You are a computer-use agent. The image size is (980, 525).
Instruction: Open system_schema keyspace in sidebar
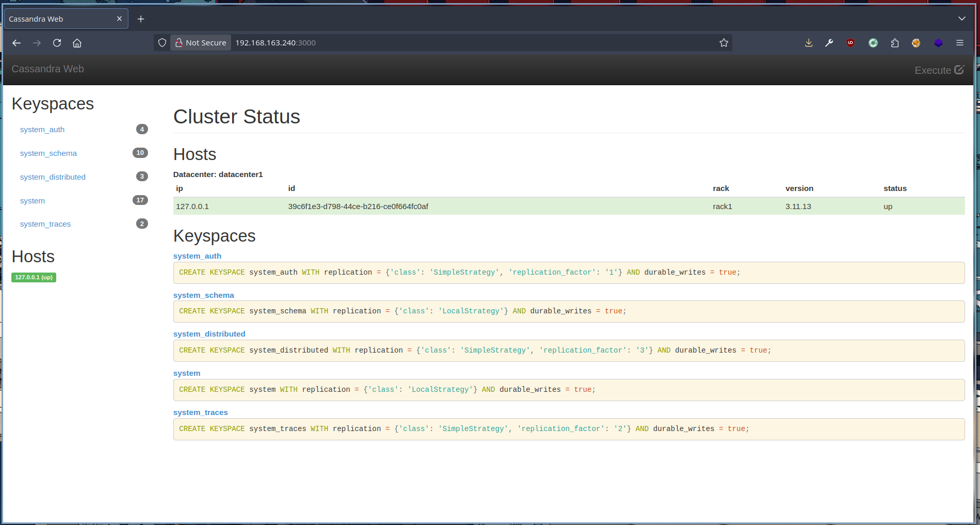click(x=48, y=153)
